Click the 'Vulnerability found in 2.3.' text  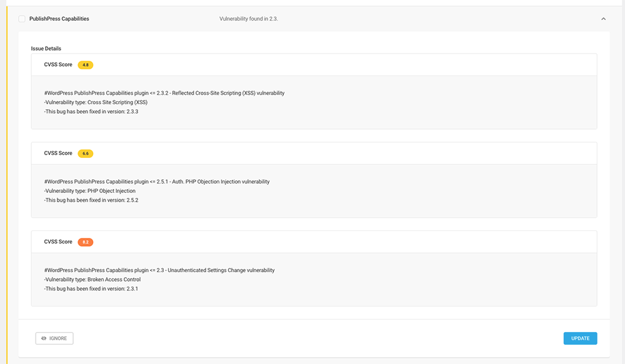[x=249, y=19]
